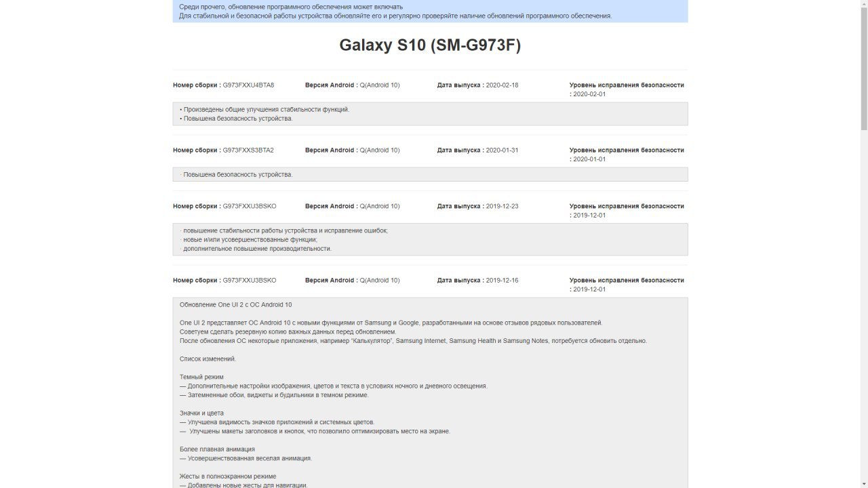Click release date 2019-12-23
This screenshot has width=868, height=488.
(502, 206)
